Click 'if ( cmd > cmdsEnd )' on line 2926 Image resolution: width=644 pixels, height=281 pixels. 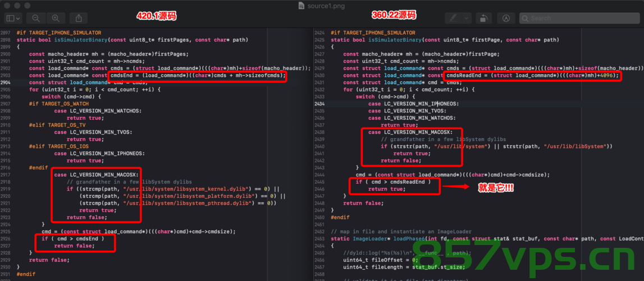coord(72,239)
